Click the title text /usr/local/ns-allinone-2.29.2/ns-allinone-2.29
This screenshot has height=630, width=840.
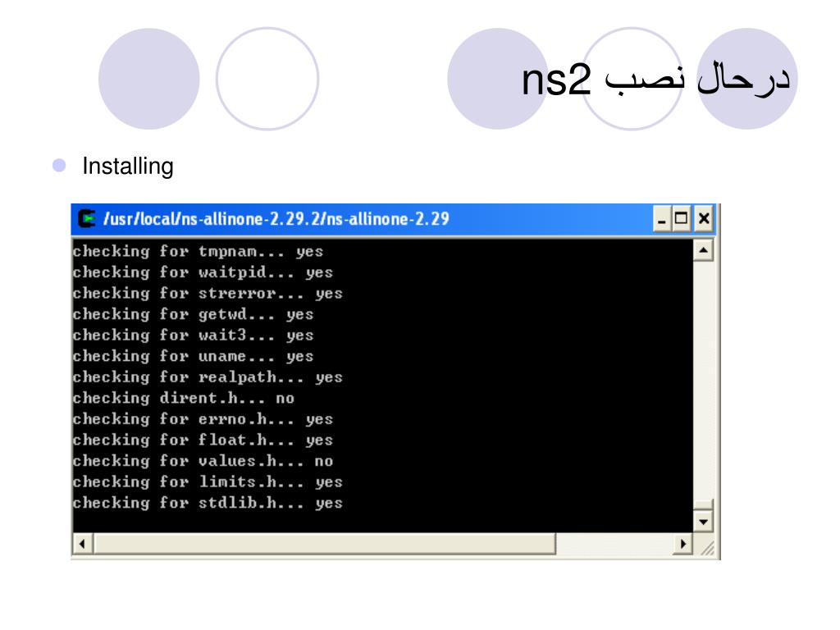[276, 219]
